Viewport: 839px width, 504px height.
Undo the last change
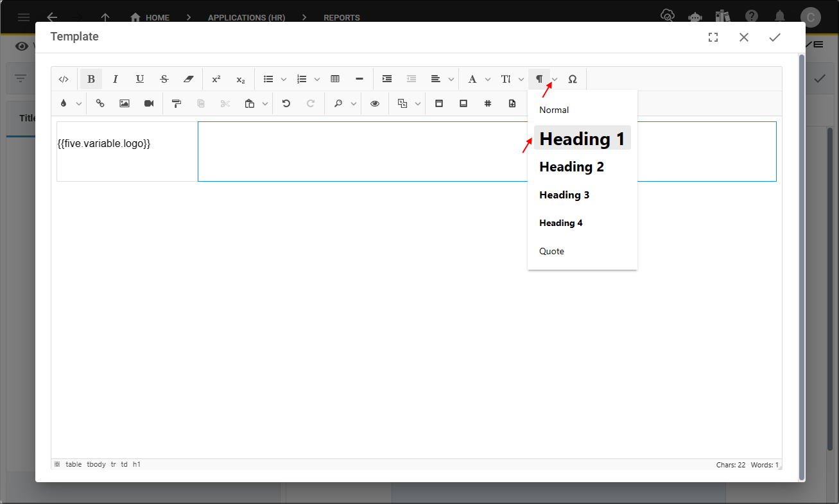pyautogui.click(x=286, y=103)
